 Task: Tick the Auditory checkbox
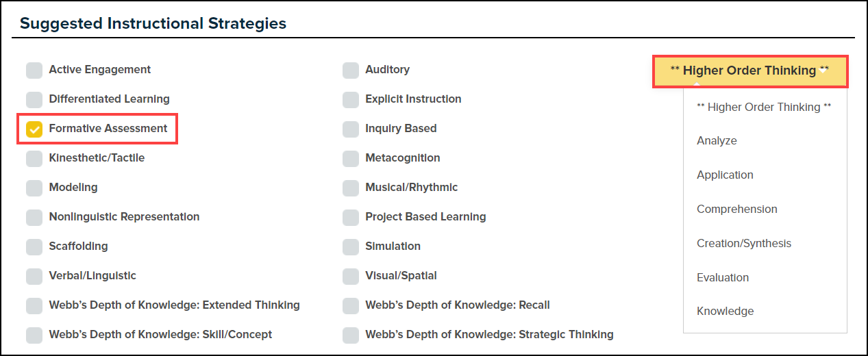click(351, 70)
